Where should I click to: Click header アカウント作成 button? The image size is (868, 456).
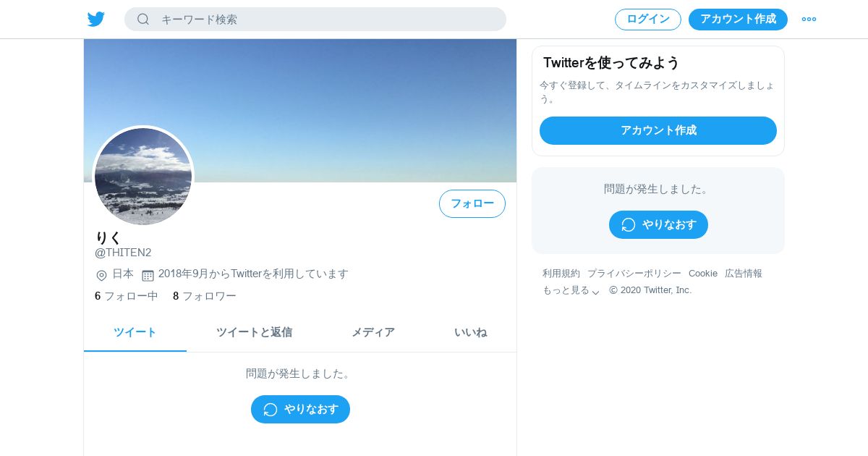[738, 20]
